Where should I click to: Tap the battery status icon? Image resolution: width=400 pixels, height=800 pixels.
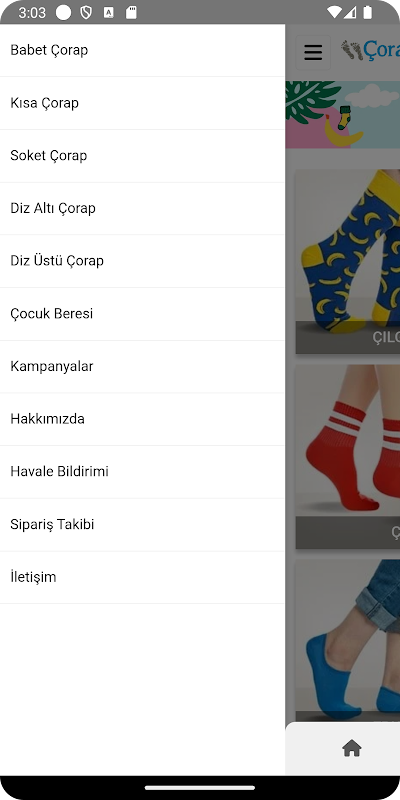367,12
